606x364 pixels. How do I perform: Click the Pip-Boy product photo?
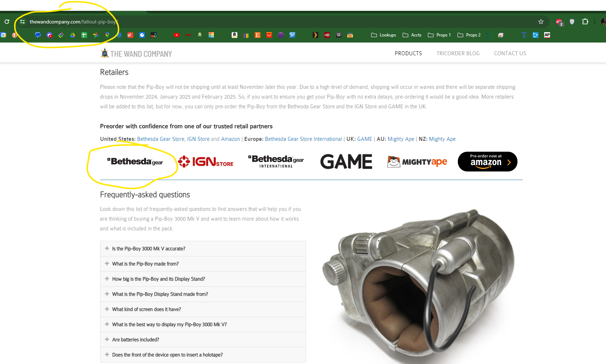pyautogui.click(x=418, y=286)
